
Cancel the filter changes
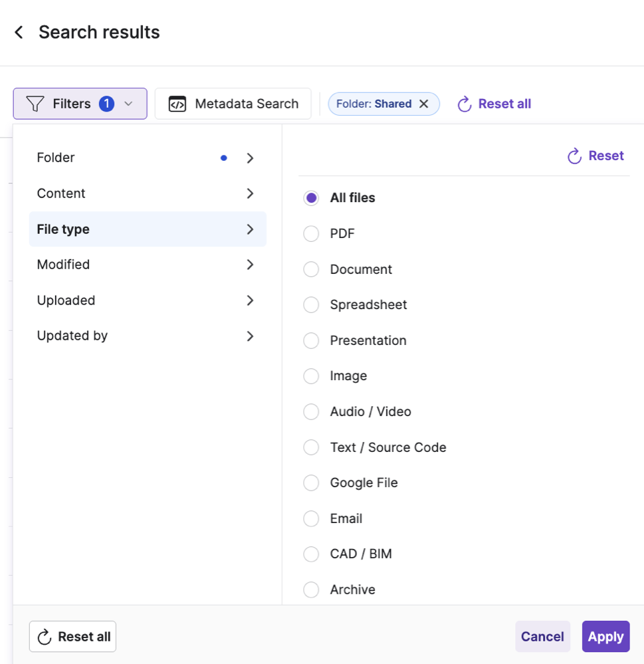542,637
